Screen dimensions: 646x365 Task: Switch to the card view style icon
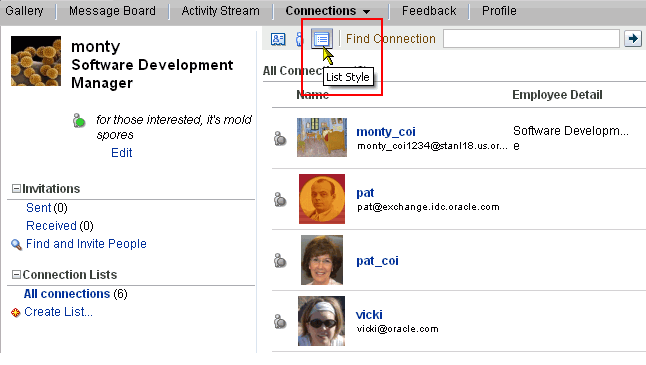278,39
